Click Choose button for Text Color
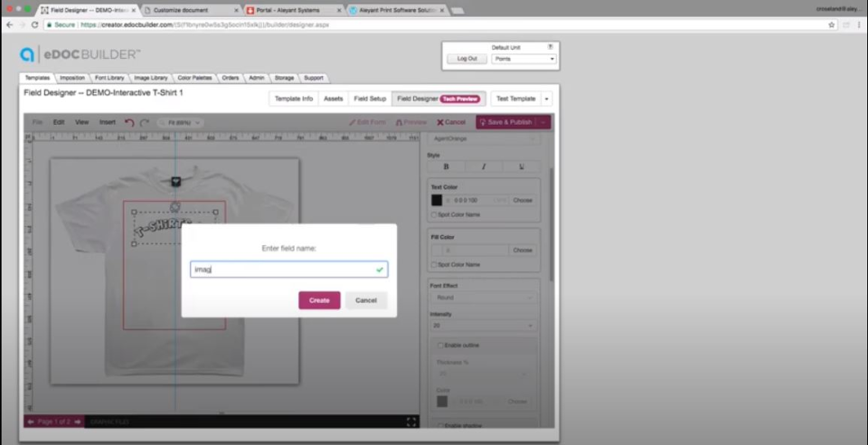This screenshot has height=445, width=868. 522,201
